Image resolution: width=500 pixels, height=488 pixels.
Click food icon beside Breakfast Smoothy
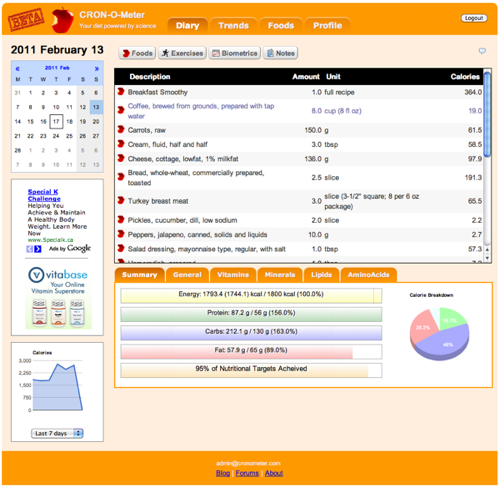121,91
